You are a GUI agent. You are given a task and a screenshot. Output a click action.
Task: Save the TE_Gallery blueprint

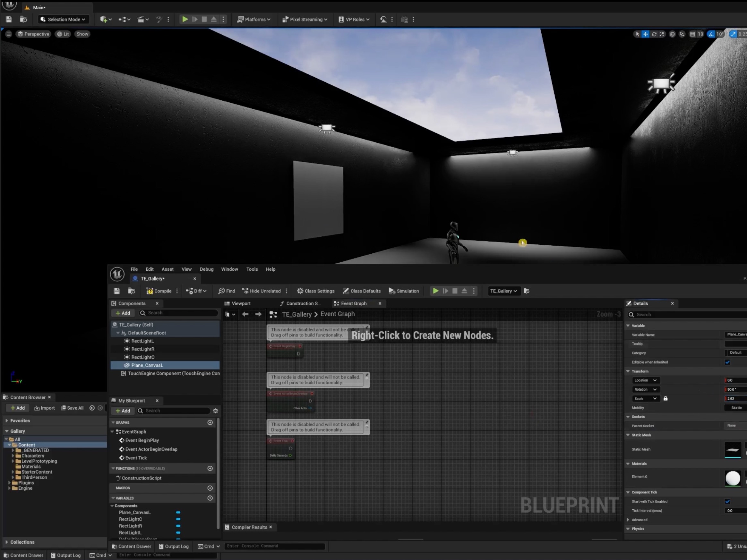click(x=116, y=291)
